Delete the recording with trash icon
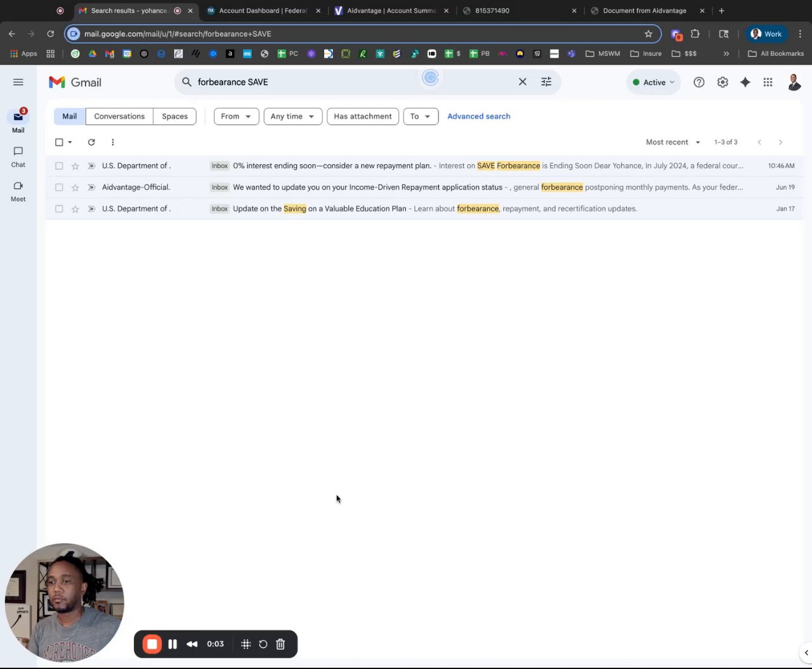The image size is (812, 669). coord(280,644)
